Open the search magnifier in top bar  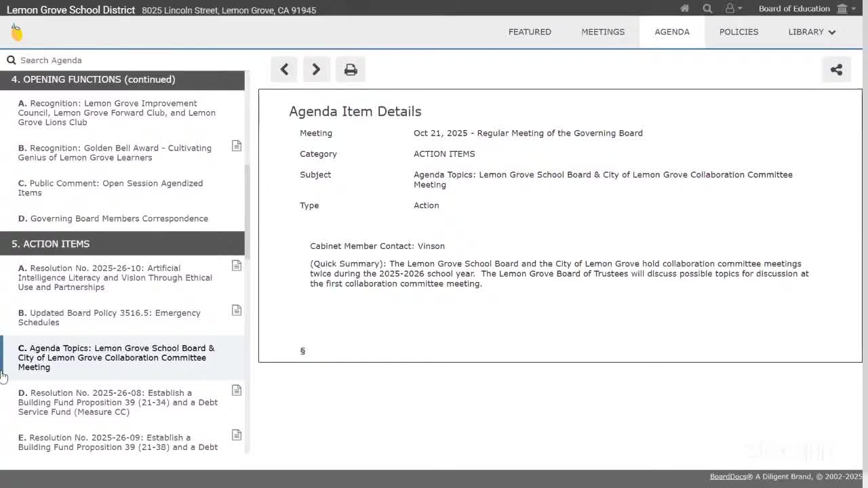[707, 9]
